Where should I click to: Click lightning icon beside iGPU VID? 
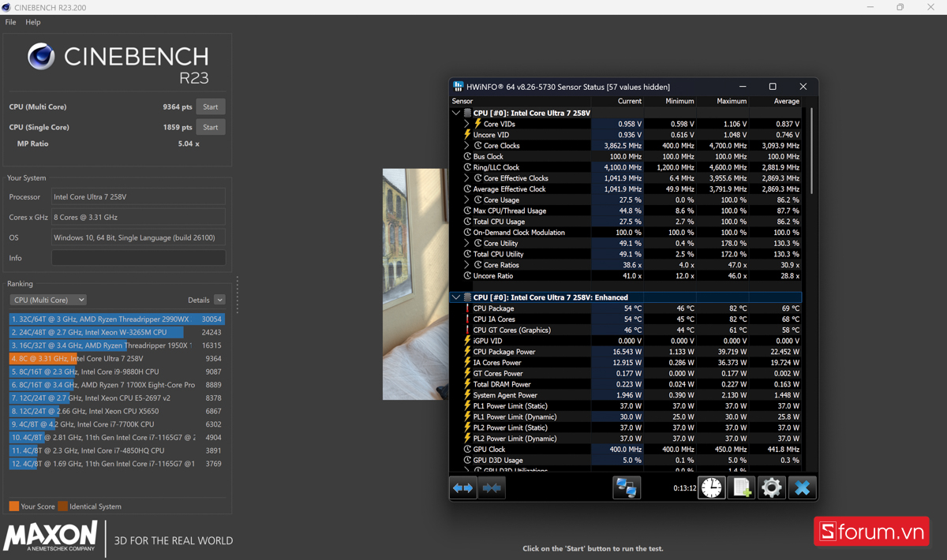tap(467, 341)
